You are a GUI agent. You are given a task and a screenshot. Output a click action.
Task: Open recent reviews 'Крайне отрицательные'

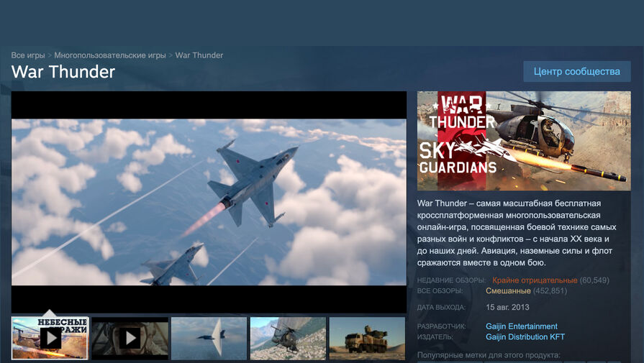(x=535, y=280)
